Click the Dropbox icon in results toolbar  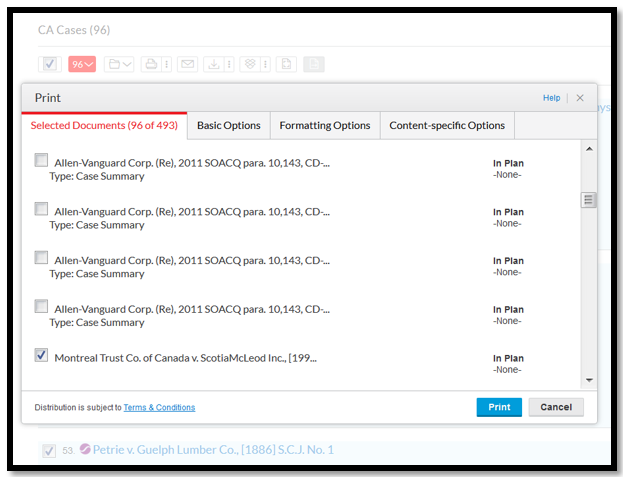click(250, 64)
